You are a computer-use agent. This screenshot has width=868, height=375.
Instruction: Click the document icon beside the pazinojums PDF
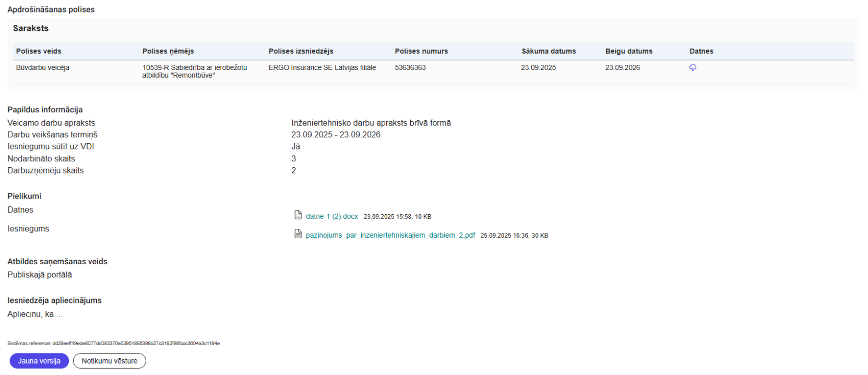pos(298,234)
